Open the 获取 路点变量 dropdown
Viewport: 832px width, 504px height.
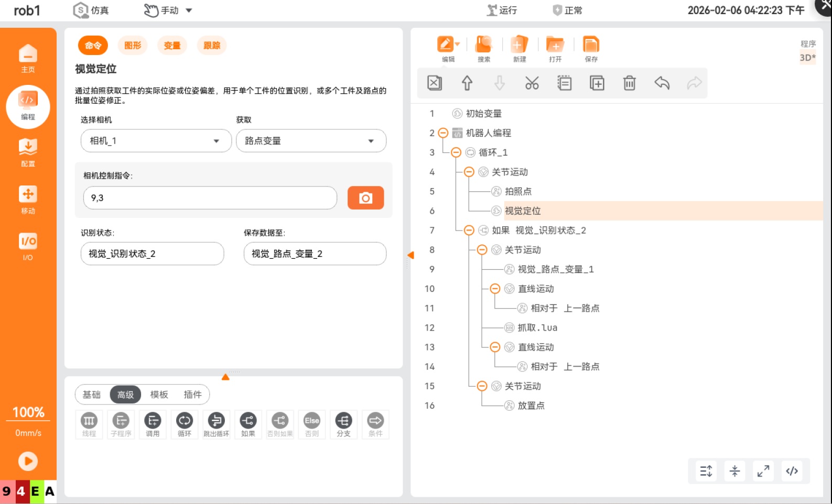[311, 141]
